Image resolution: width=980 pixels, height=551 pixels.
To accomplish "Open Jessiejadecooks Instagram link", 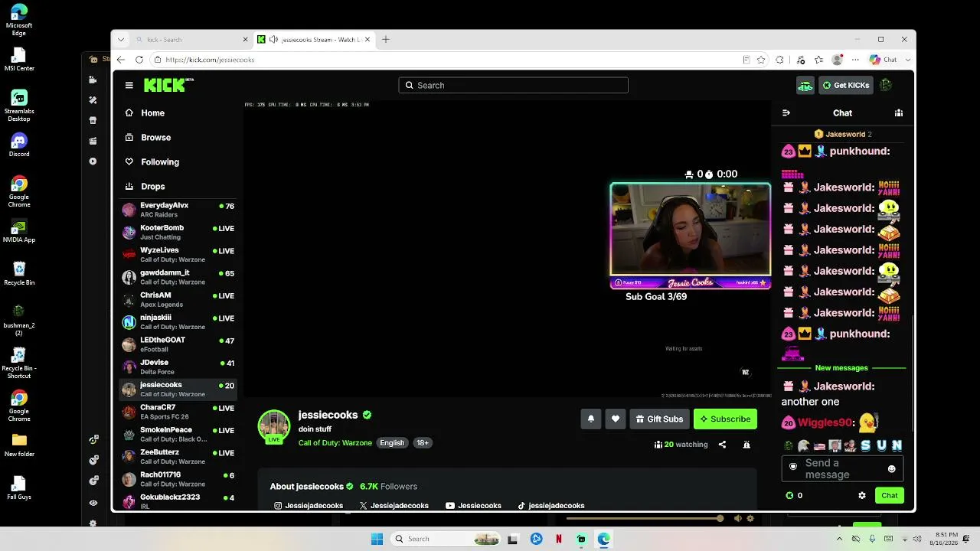I will [x=309, y=506].
